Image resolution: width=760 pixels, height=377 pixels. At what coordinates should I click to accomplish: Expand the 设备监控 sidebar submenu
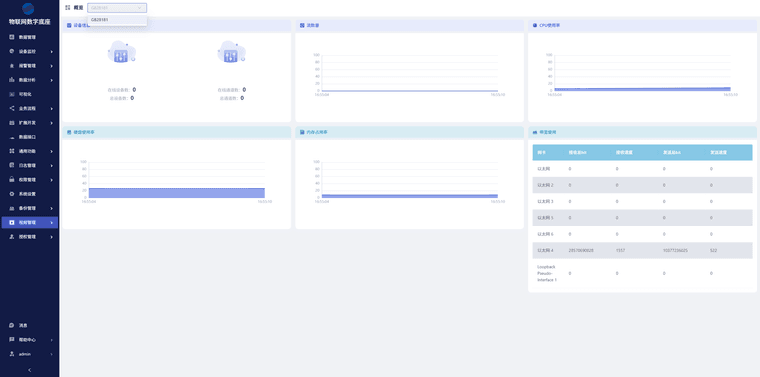[x=30, y=51]
